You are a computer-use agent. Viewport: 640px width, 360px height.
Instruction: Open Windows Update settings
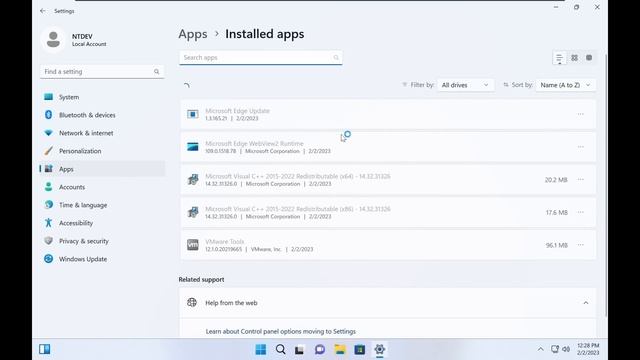pyautogui.click(x=102, y=259)
